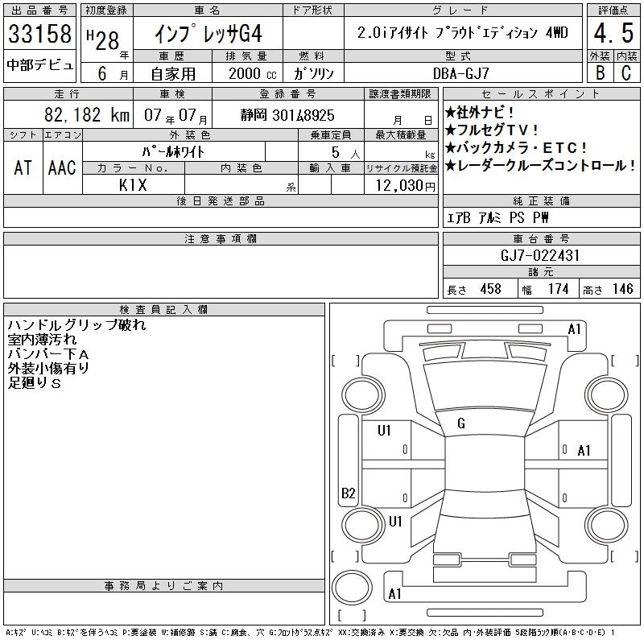Click A1 mark on right front door

point(584,451)
